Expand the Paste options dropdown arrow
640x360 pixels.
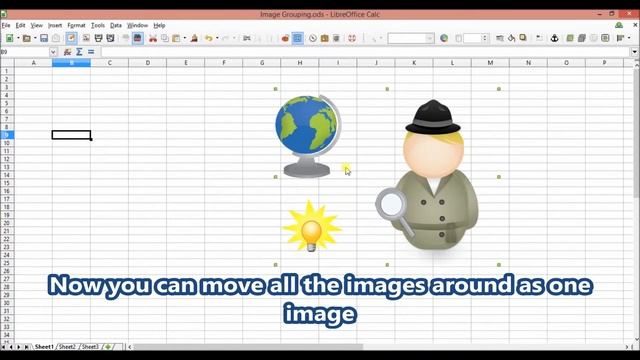[184, 38]
